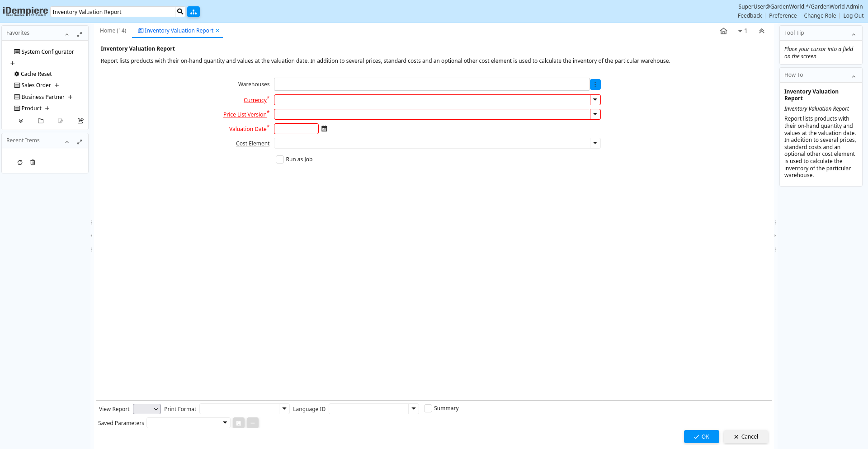Click the Log Out link

[853, 16]
